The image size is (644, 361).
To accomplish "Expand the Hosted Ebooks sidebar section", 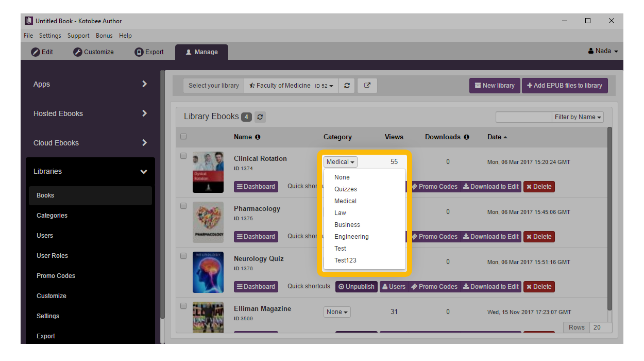I will 90,113.
